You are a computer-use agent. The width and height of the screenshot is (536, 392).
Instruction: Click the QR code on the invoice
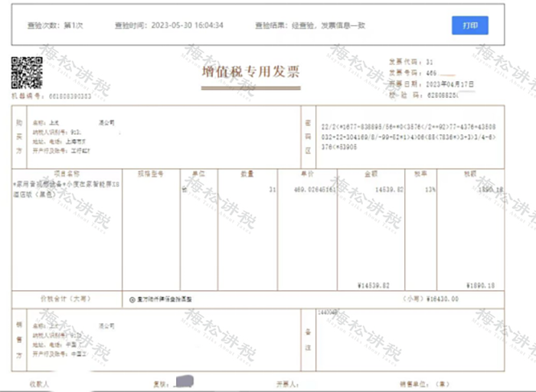tap(27, 73)
